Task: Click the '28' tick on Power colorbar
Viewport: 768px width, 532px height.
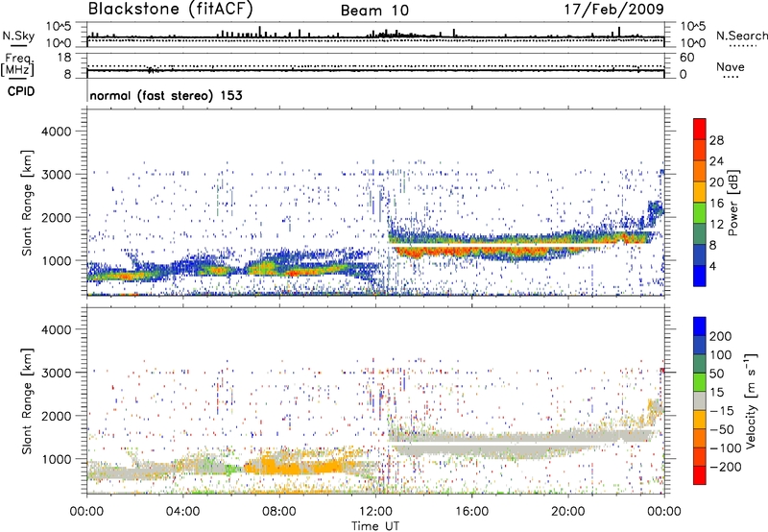Action: (x=716, y=140)
